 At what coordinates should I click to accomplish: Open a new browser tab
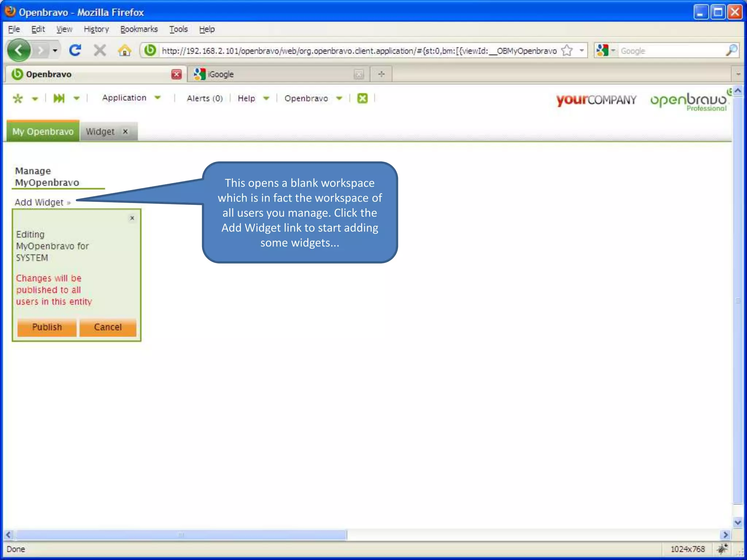point(382,74)
